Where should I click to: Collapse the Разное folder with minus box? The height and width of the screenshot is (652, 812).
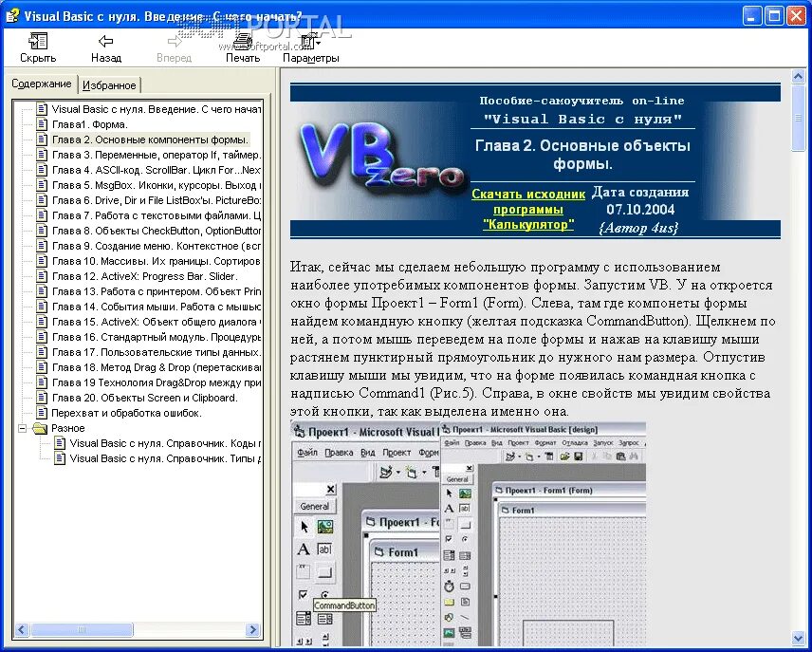tap(22, 428)
